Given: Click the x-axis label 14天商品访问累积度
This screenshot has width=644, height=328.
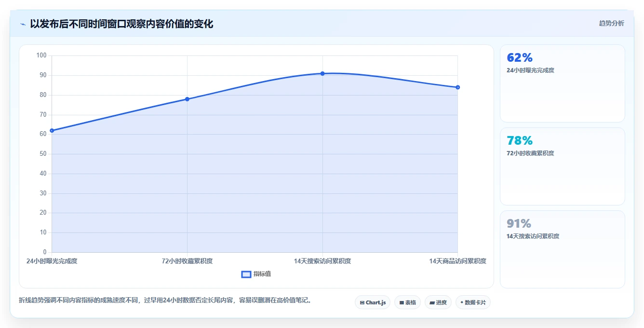Looking at the screenshot, I should 457,261.
